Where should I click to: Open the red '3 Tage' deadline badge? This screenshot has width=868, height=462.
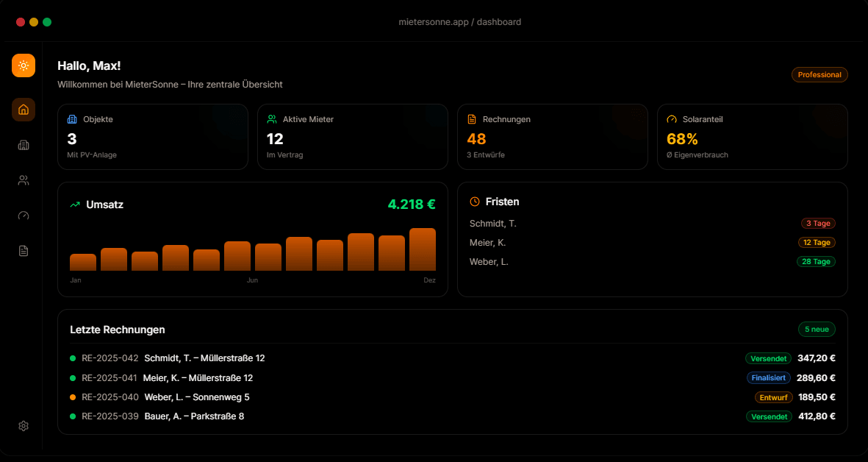[818, 223]
